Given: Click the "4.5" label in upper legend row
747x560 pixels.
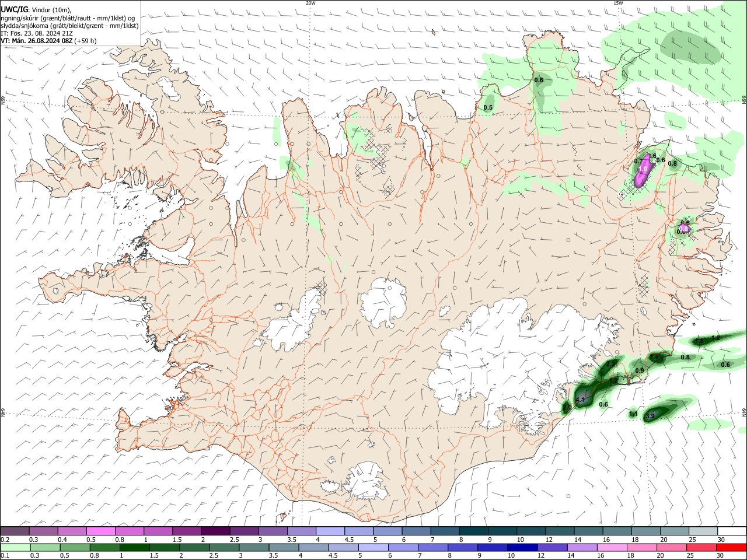Looking at the screenshot, I should pyautogui.click(x=349, y=540).
